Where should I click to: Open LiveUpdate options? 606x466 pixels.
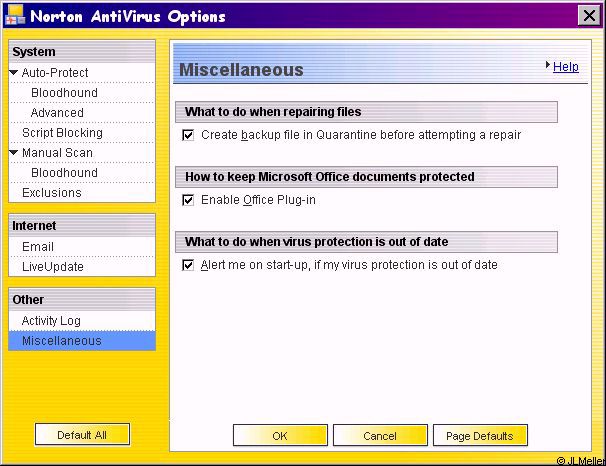tap(53, 267)
